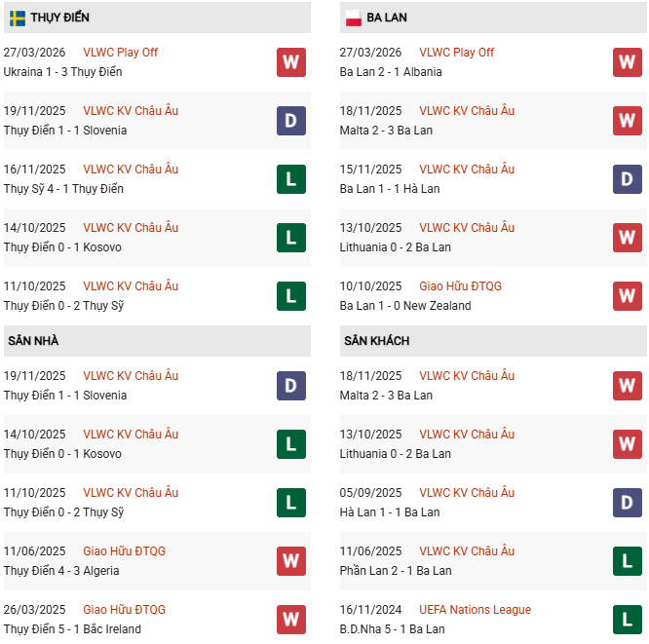The image size is (649, 644).
Task: Click D badge for Ba Lan 1-1 Hà Lan
Action: point(627,179)
